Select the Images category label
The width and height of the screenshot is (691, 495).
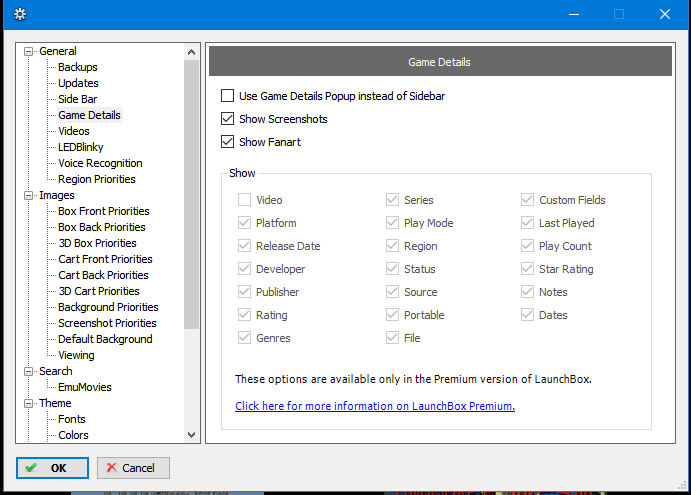coord(56,195)
